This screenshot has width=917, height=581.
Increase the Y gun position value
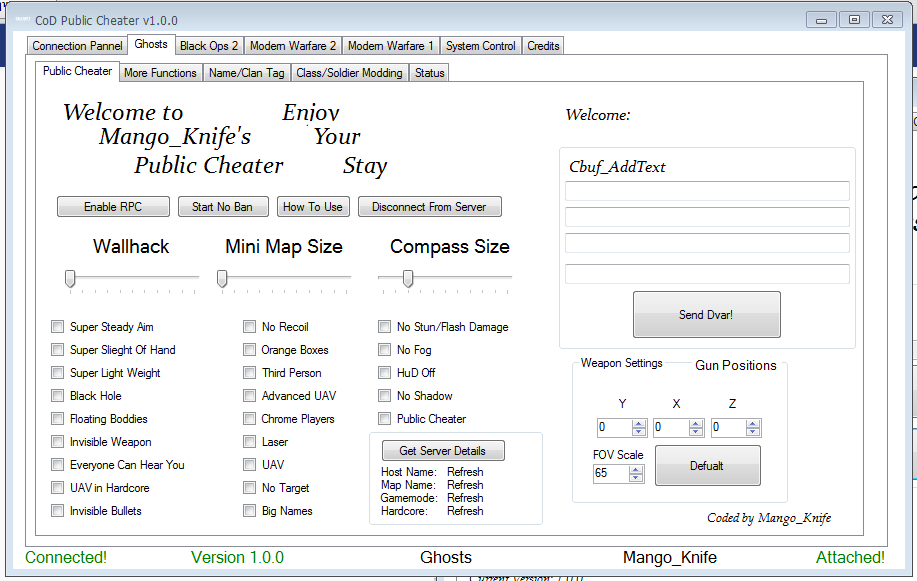[x=639, y=424]
